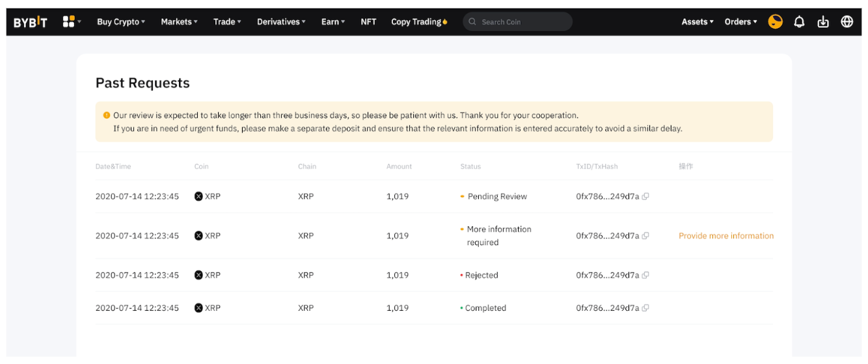Screen dimensions: 868x364
Task: Click the Search Coin field
Action: click(521, 21)
